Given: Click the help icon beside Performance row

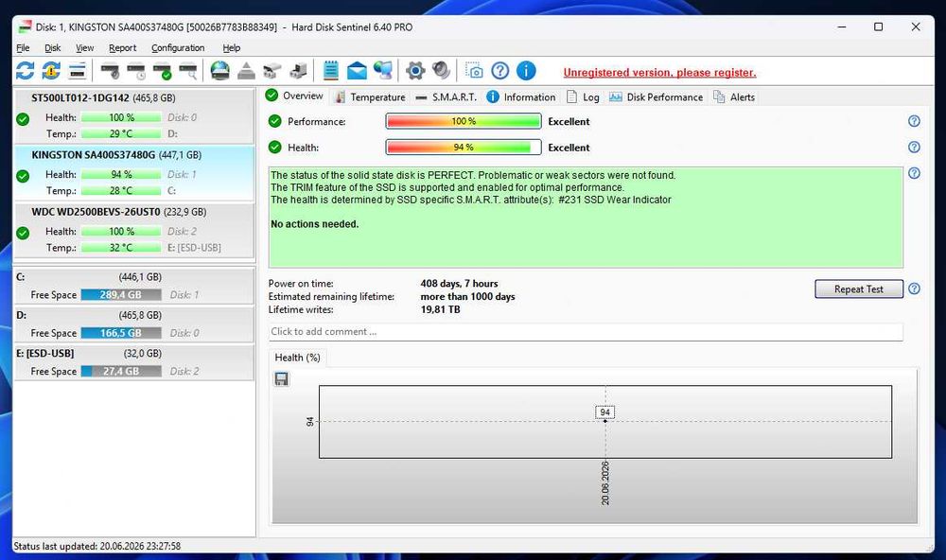Looking at the screenshot, I should (914, 121).
